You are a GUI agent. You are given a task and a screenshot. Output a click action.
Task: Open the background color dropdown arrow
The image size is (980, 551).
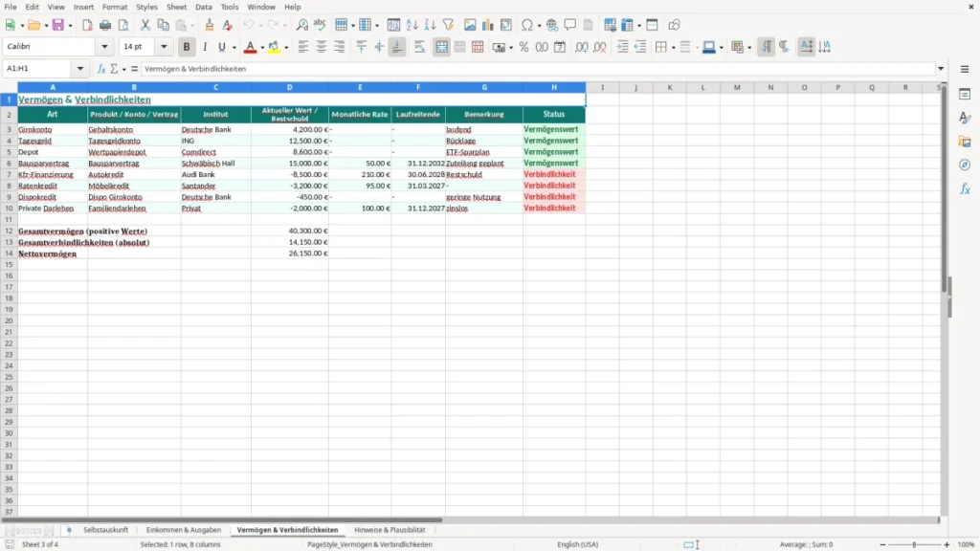tap(286, 48)
